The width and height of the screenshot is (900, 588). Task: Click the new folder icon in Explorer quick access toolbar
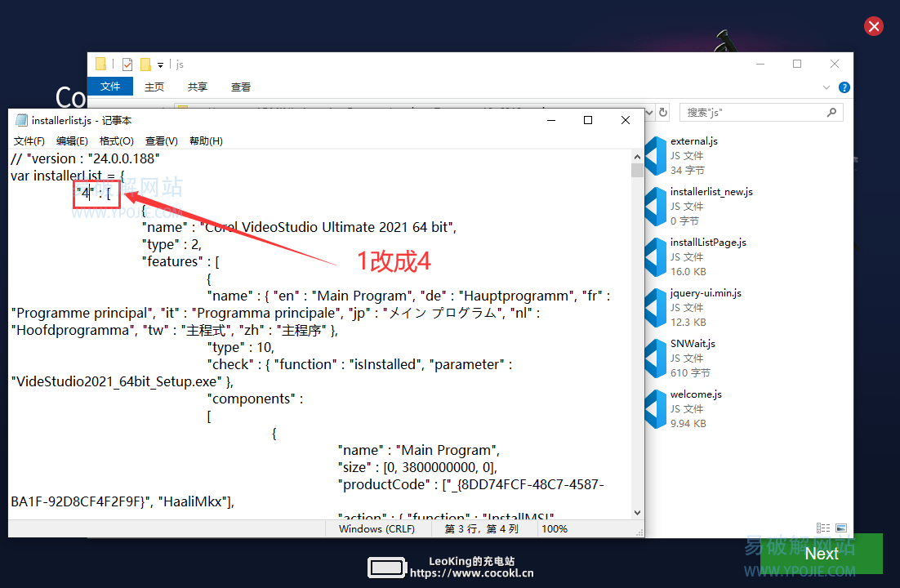(x=146, y=65)
